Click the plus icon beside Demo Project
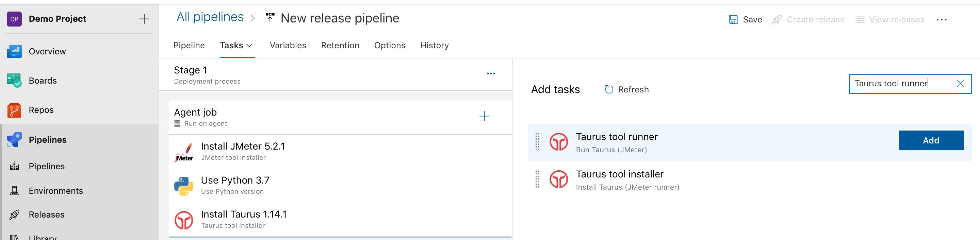Viewport: 980px width, 240px height. tap(144, 19)
